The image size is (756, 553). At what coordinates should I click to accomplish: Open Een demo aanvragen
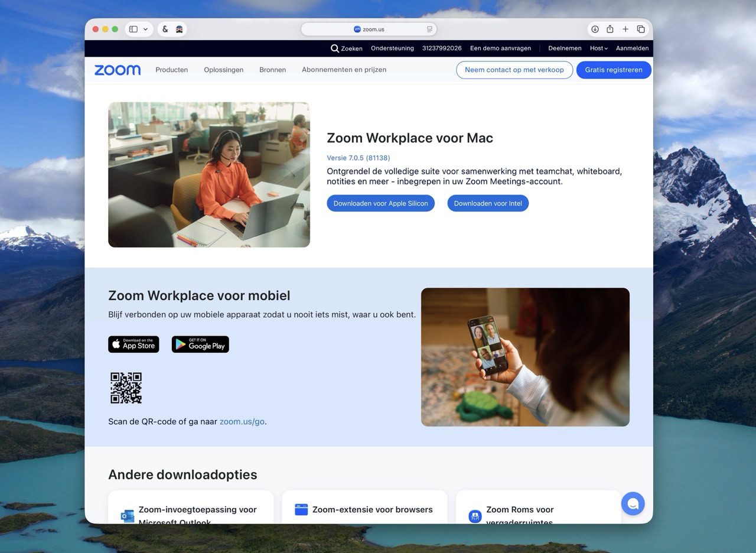pos(500,48)
